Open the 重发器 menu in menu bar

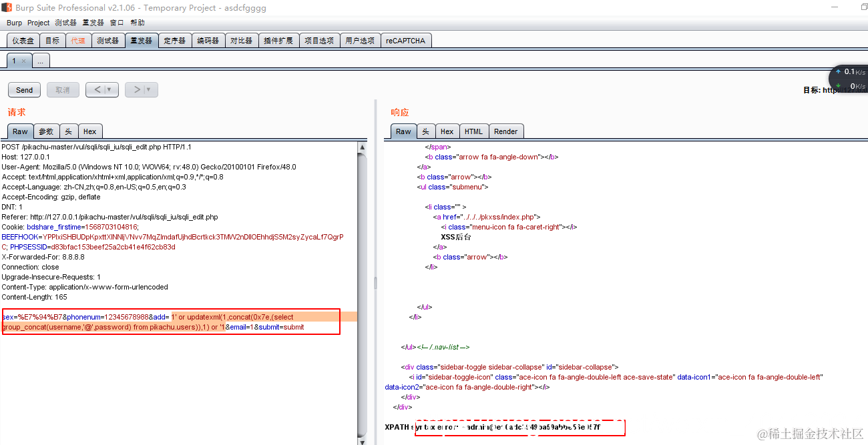tap(93, 23)
